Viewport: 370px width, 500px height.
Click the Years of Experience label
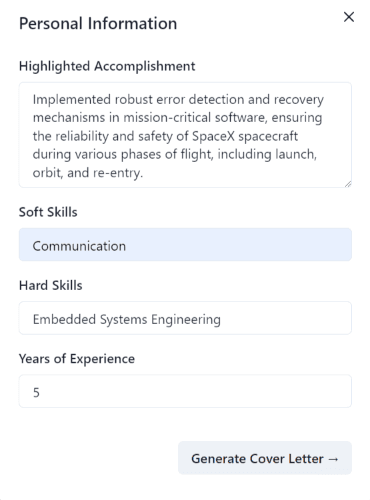pyautogui.click(x=77, y=359)
